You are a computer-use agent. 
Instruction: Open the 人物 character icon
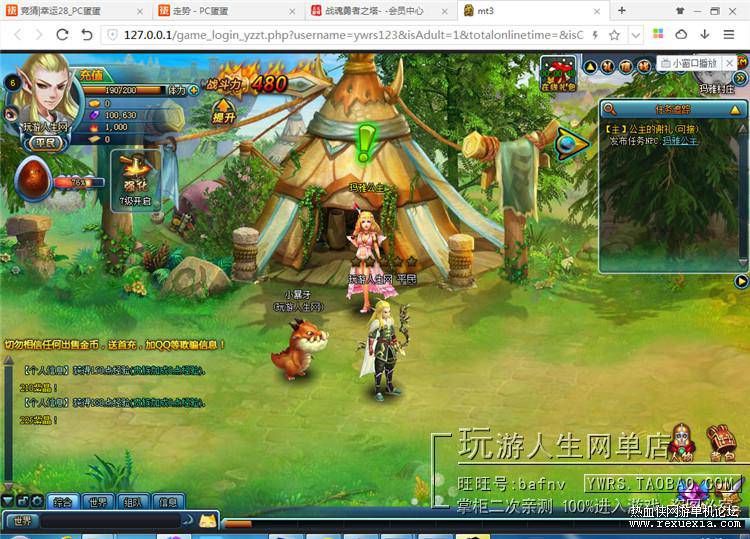(682, 442)
